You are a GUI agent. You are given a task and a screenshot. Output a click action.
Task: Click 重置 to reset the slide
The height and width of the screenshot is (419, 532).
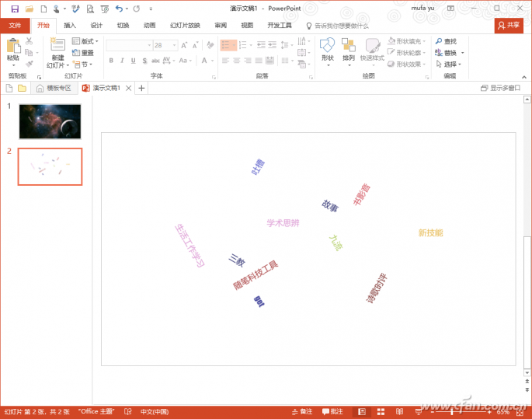(x=83, y=53)
